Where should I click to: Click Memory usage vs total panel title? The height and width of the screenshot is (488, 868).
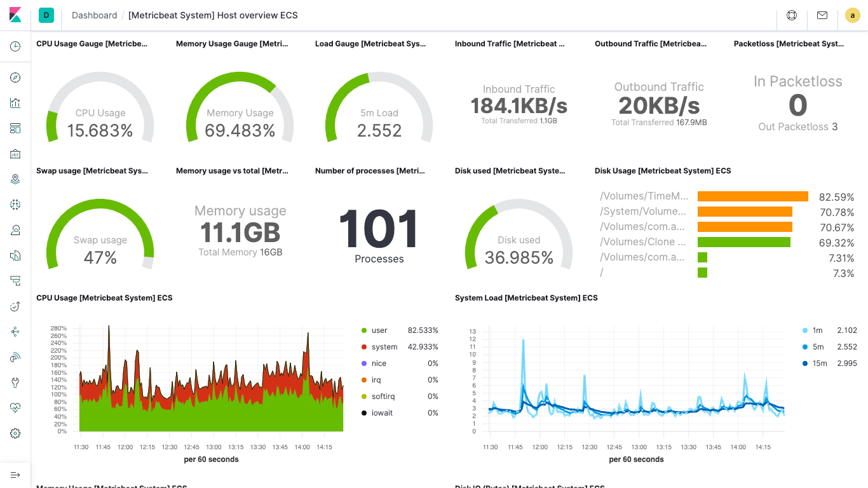click(232, 171)
